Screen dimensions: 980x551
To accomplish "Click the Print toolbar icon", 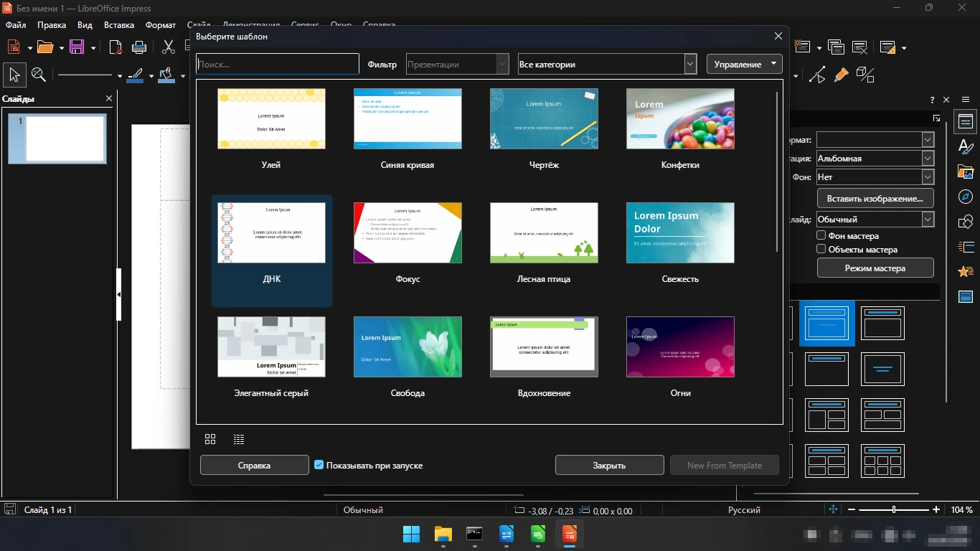I will [x=139, y=47].
